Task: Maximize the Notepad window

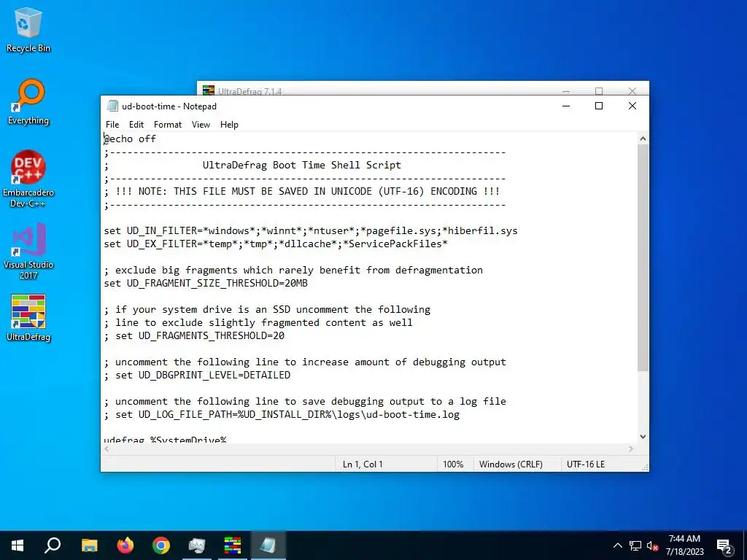Action: click(599, 106)
